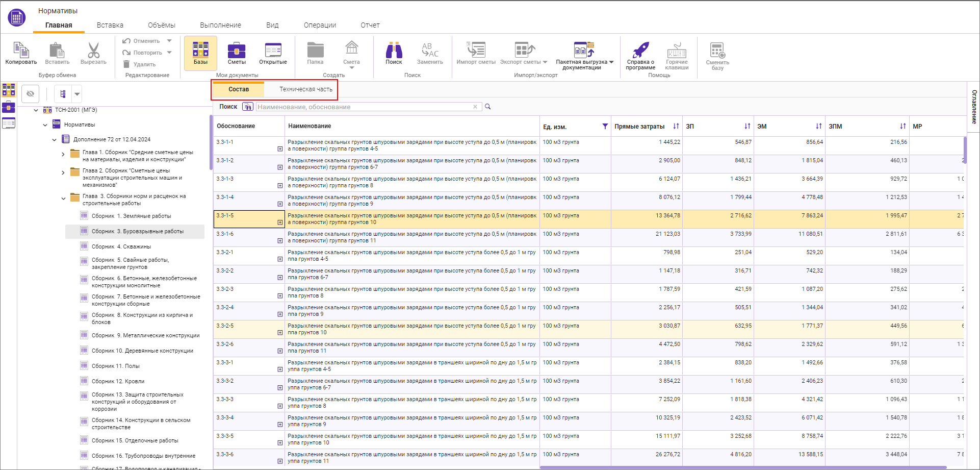
Task: Open the vertical Оглавление side panel
Action: tap(974, 107)
